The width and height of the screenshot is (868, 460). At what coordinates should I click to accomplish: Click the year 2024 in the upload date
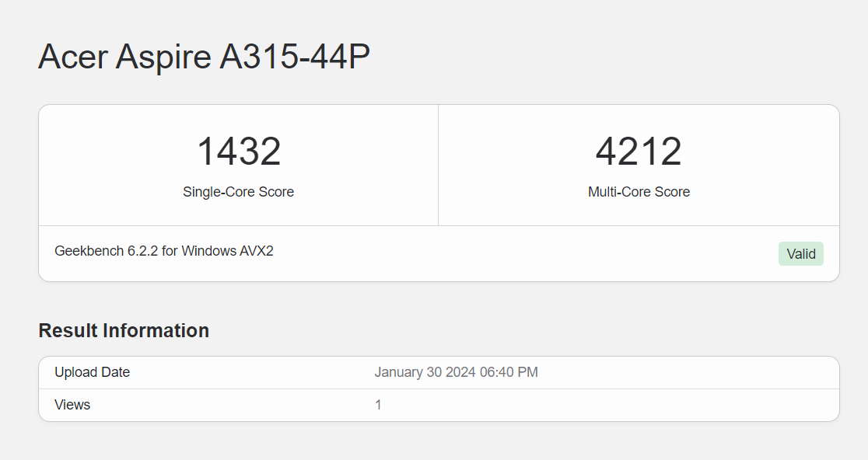pyautogui.click(x=460, y=372)
